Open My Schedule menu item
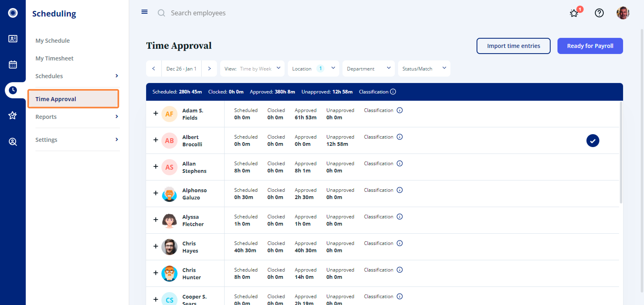The width and height of the screenshot is (644, 305). (53, 40)
